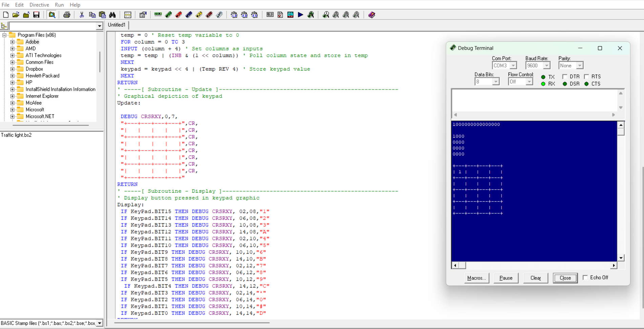Open Debug Terminal #1 icon
The width and height of the screenshot is (644, 329).
tap(326, 15)
